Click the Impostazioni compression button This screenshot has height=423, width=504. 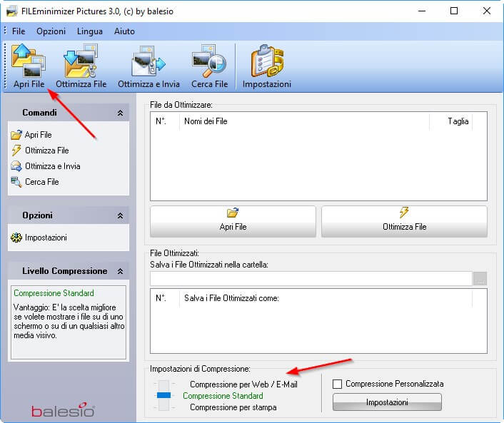click(387, 402)
